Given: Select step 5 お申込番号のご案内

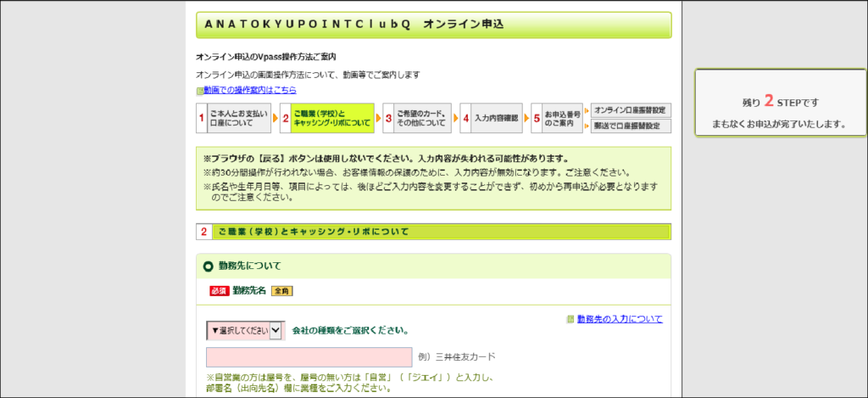Looking at the screenshot, I should point(557,118).
